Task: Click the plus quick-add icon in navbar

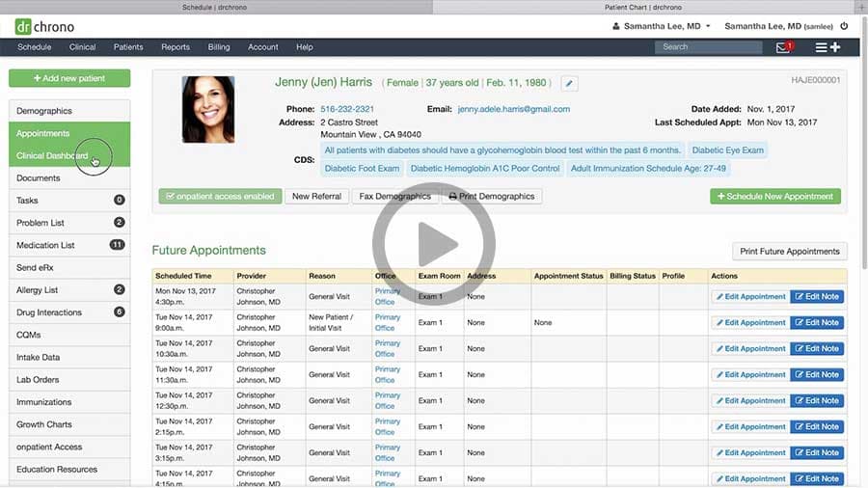Action: tap(835, 47)
